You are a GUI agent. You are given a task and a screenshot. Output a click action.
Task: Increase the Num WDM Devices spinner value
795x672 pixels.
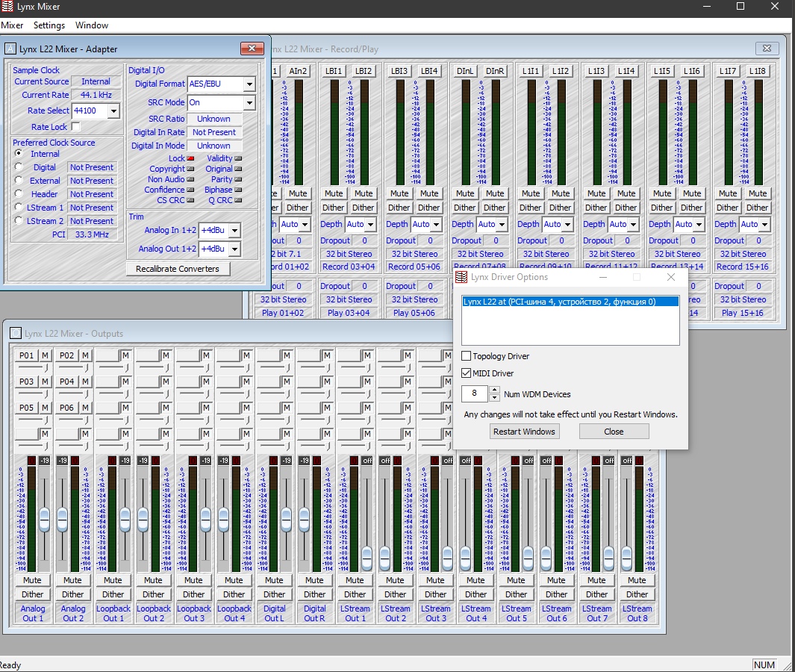(493, 390)
